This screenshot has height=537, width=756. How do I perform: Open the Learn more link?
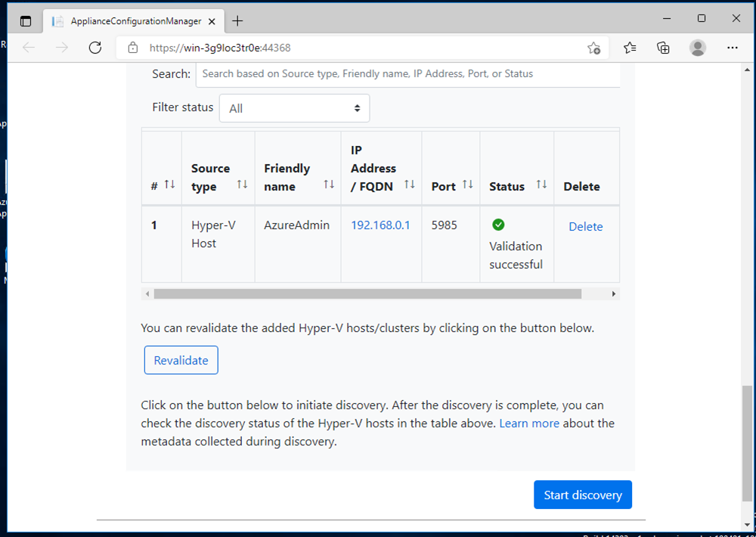[529, 423]
